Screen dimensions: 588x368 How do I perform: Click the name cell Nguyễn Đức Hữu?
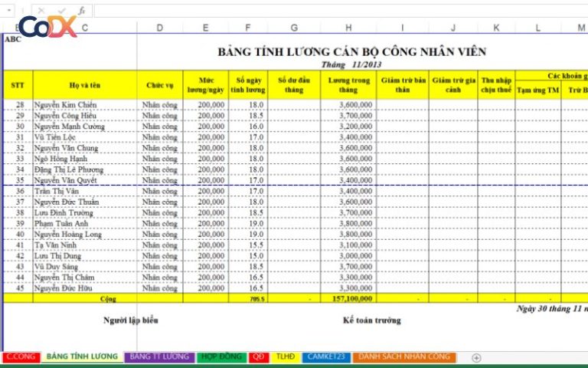[85, 288]
